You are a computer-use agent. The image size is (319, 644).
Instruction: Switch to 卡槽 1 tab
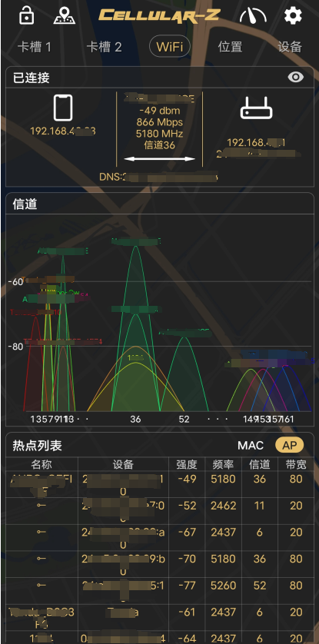click(x=34, y=47)
